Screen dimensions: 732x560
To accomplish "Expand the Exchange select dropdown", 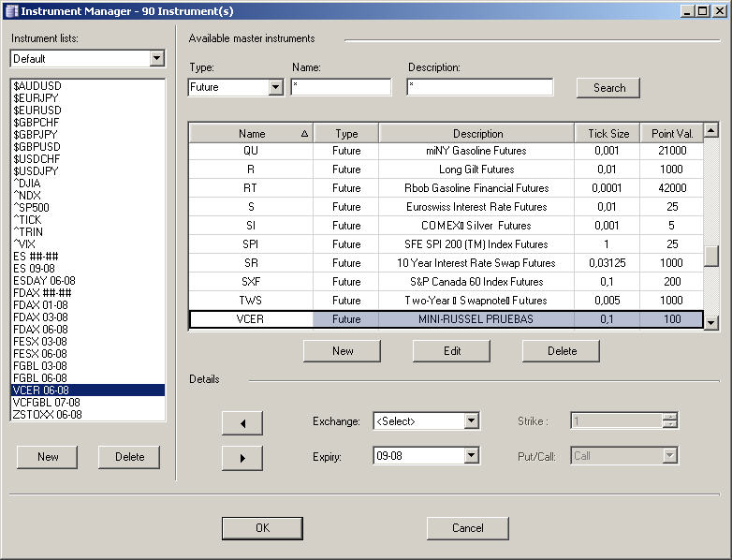I will point(471,421).
